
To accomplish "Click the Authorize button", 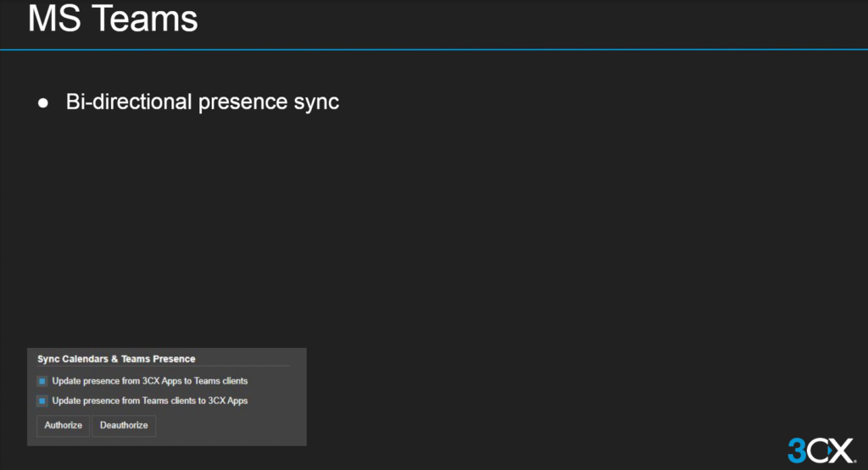I will (x=64, y=425).
